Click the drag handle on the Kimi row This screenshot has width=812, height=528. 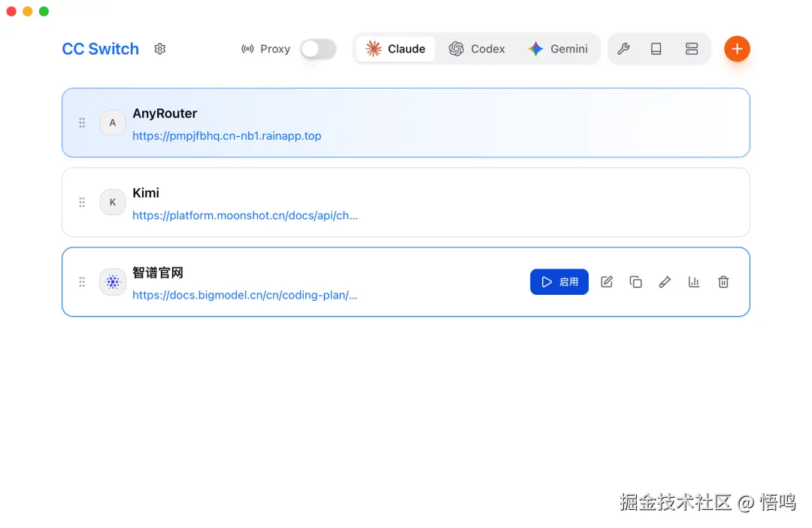coord(81,202)
